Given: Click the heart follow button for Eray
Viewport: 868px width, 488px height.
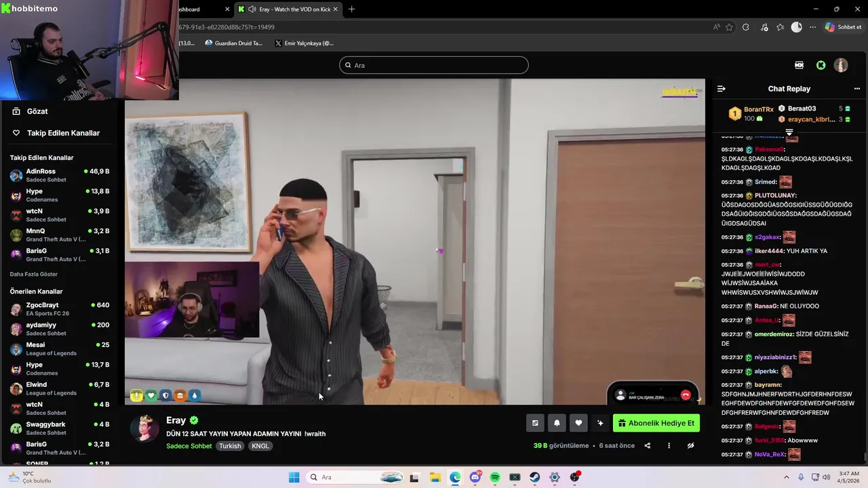Looking at the screenshot, I should pyautogui.click(x=578, y=423).
